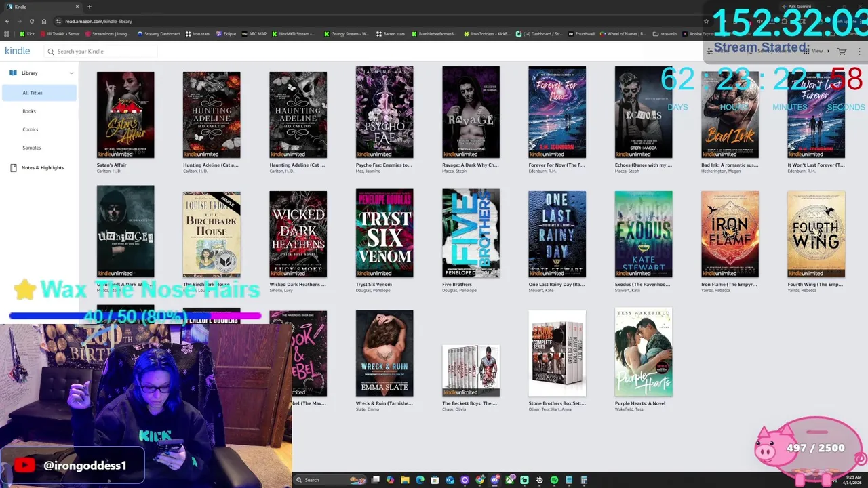Click the title "Bad Ink: A romantic sus..."
The width and height of the screenshot is (868, 488).
point(730,165)
